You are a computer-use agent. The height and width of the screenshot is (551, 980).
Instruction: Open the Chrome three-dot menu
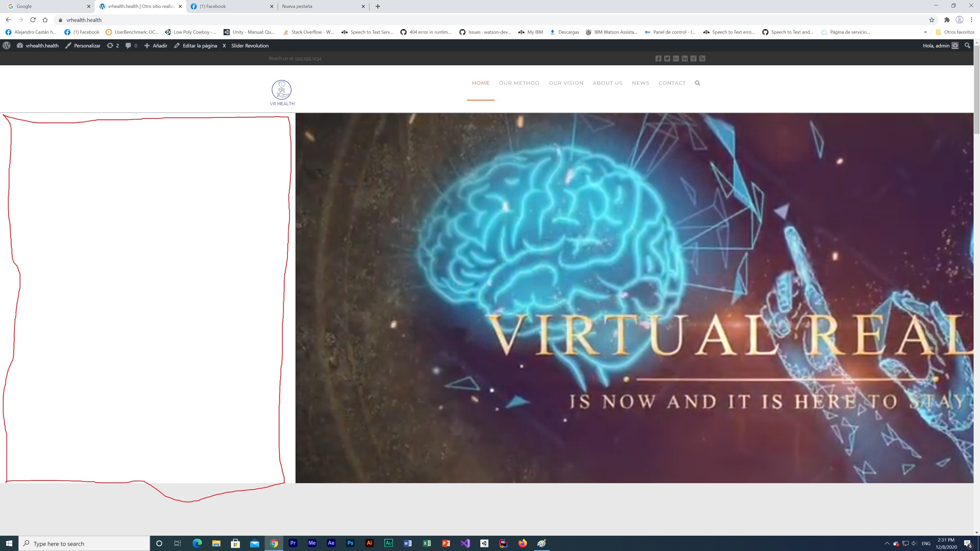click(x=971, y=20)
